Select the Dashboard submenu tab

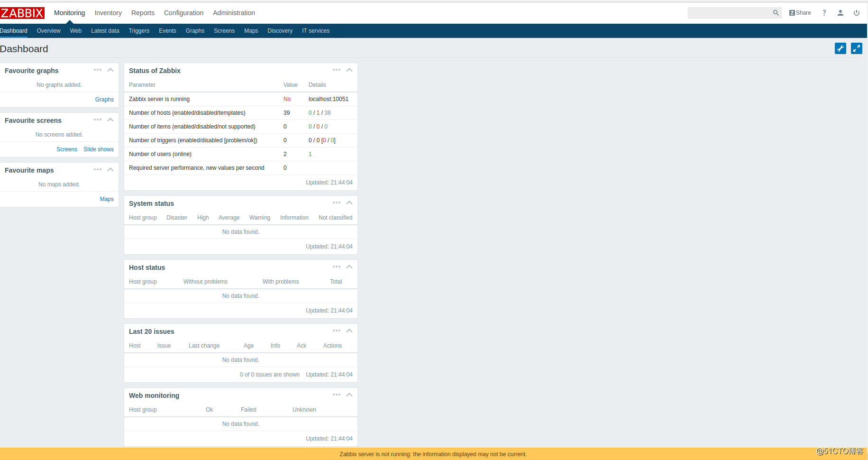click(x=14, y=31)
